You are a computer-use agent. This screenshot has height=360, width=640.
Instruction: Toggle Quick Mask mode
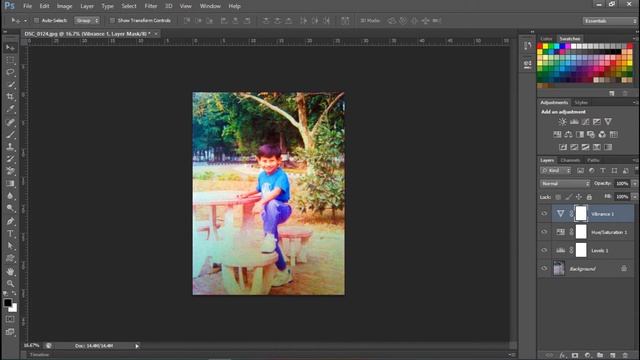(10, 319)
